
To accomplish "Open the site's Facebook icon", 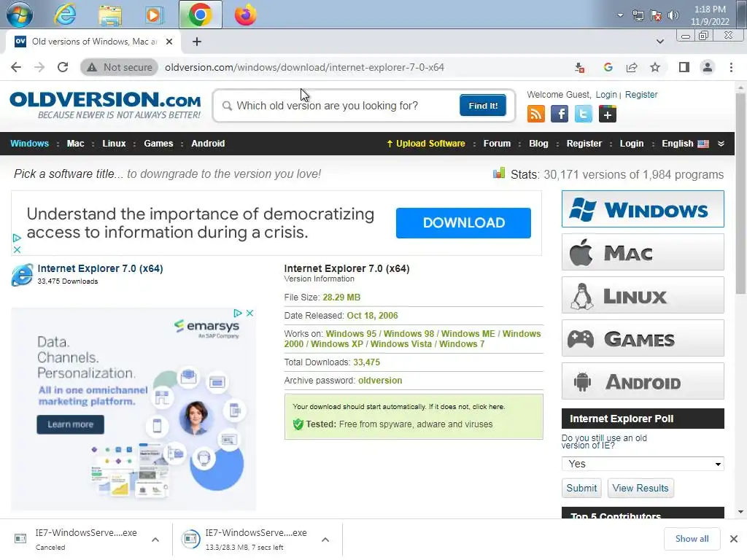I will (560, 114).
